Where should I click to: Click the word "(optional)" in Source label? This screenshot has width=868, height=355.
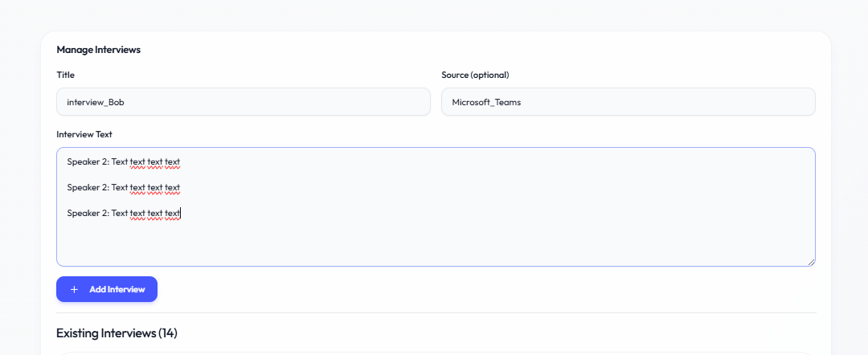click(x=490, y=75)
